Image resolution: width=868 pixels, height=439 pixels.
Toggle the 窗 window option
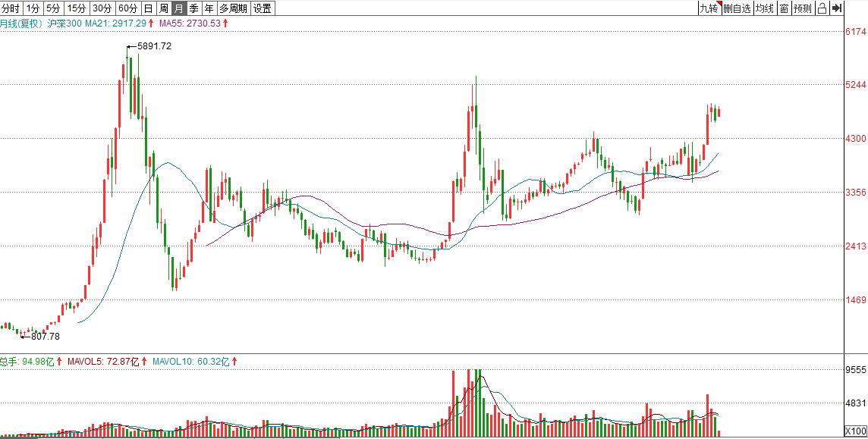(783, 8)
